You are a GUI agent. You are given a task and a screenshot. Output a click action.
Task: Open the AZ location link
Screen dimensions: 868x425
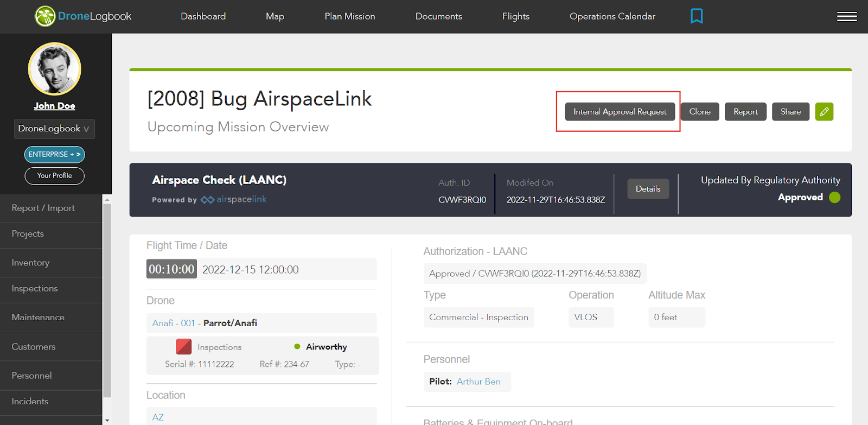(x=158, y=417)
